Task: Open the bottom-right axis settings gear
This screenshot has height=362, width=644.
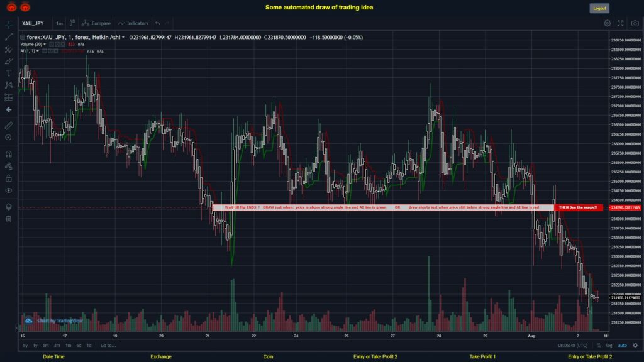Action: click(635, 346)
